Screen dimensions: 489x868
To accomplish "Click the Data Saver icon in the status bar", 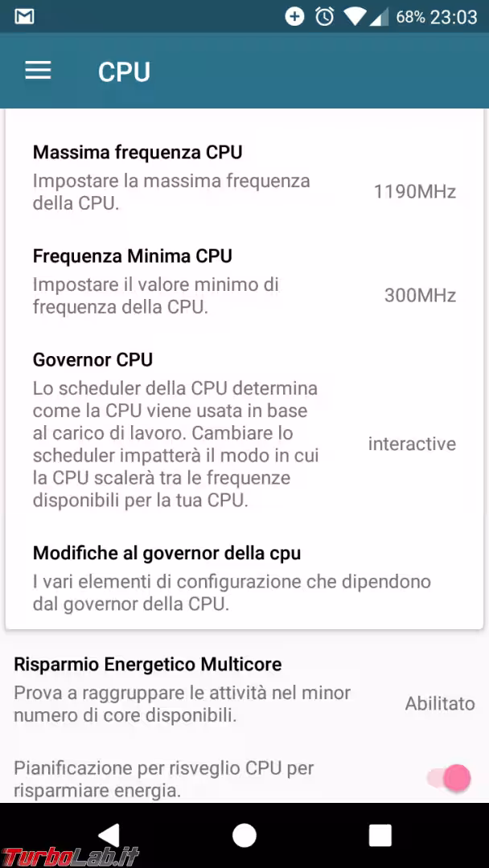I will tap(294, 14).
